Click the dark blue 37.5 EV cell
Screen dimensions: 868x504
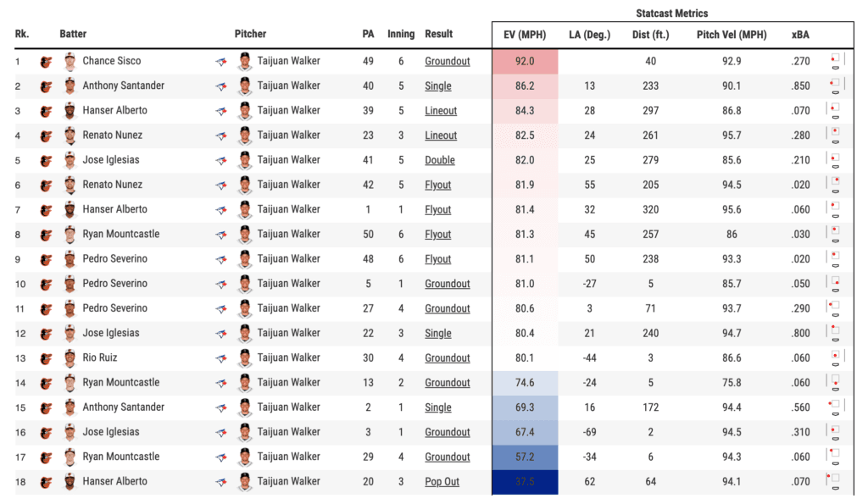point(525,482)
